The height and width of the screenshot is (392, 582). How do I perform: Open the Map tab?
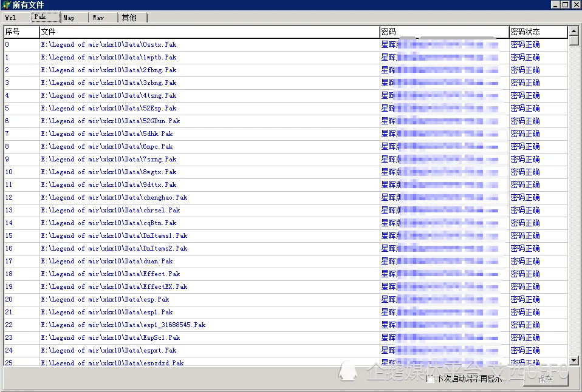[x=74, y=18]
